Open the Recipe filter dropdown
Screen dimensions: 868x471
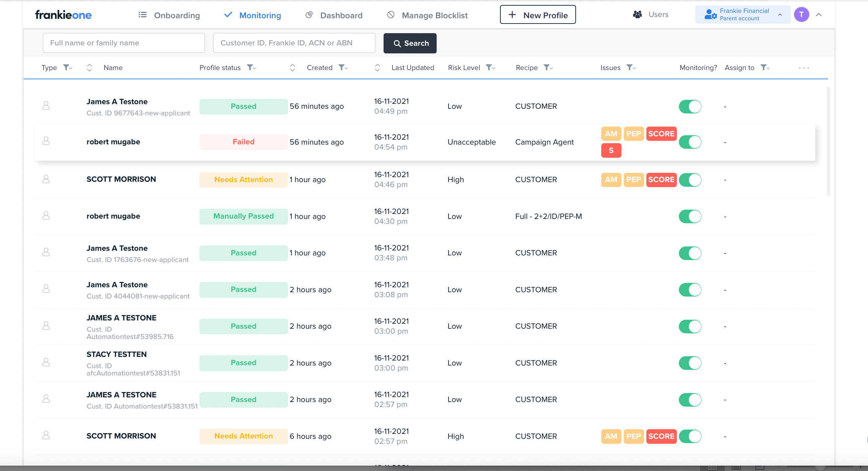click(548, 68)
